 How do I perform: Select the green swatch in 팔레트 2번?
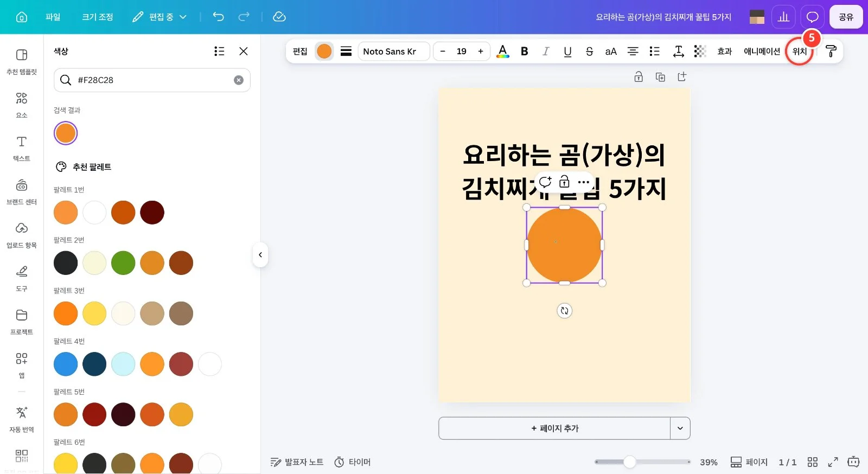pos(123,263)
